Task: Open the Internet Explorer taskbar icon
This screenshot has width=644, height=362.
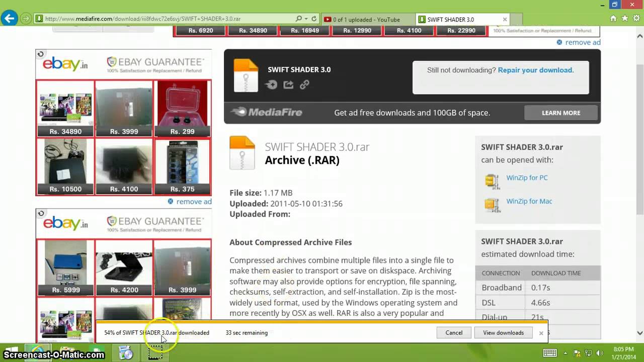Action: click(x=38, y=352)
